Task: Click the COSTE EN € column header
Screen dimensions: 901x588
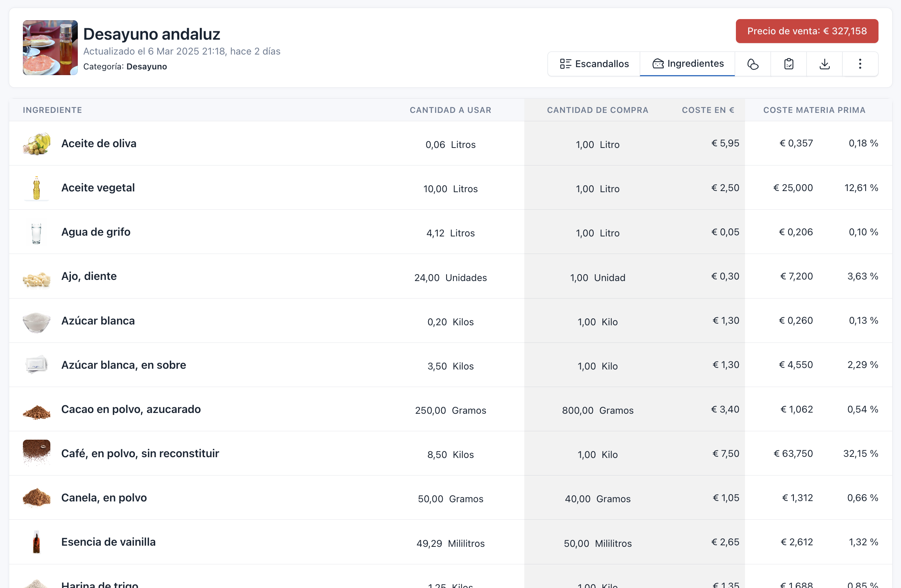Action: pyautogui.click(x=708, y=110)
